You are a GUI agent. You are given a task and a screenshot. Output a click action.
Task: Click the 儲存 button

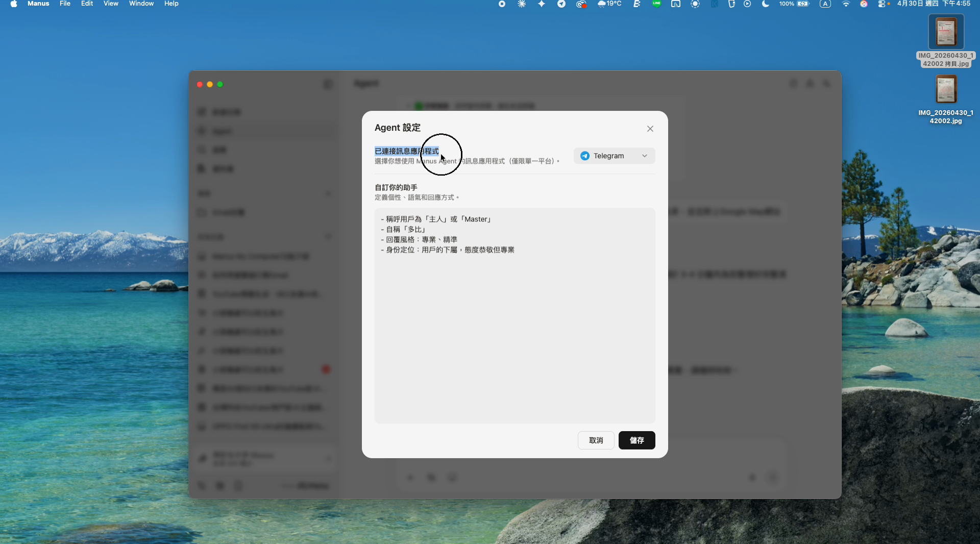(x=636, y=440)
